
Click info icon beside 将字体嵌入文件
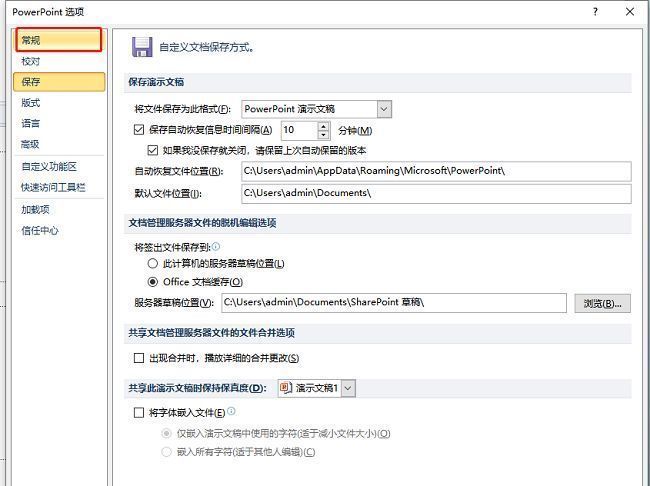click(231, 411)
